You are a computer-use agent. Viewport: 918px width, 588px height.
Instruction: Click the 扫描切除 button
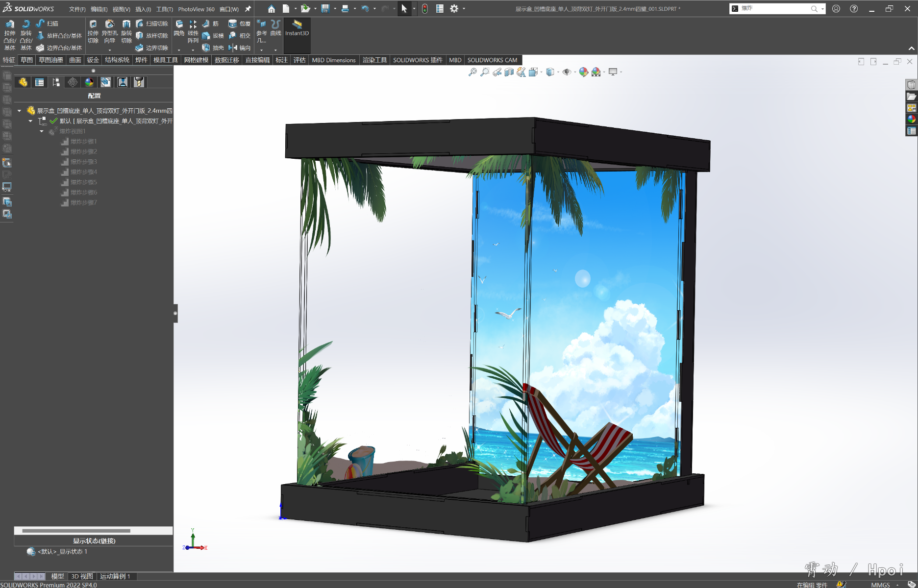[152, 24]
